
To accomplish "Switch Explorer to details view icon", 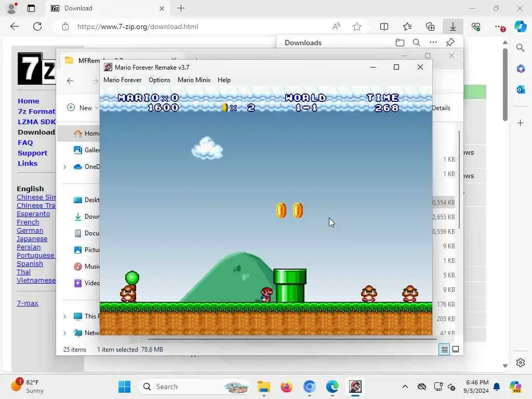I will (444, 349).
